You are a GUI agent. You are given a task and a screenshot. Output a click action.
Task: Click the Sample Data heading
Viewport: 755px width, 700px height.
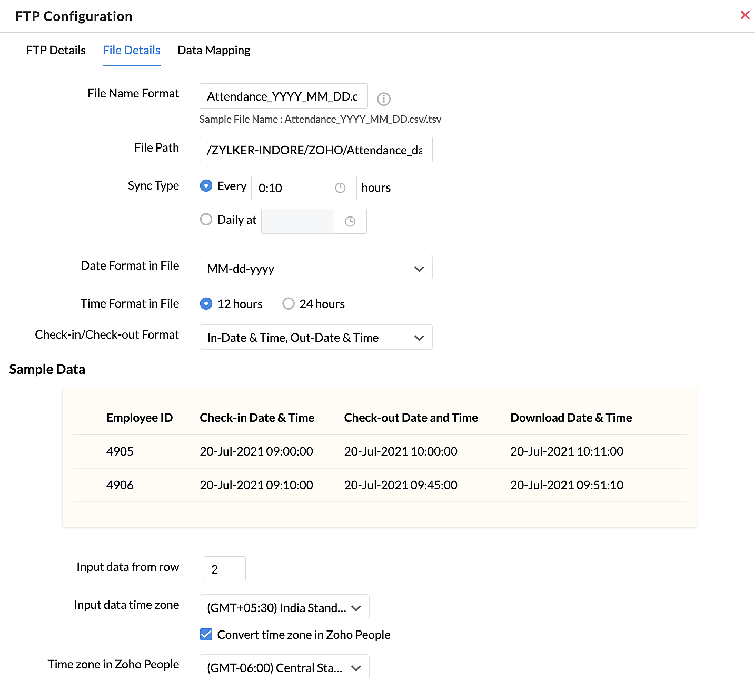47,369
